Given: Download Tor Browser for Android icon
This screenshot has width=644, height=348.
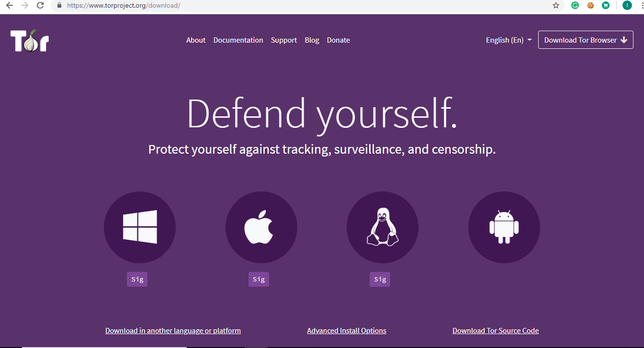Looking at the screenshot, I should click(x=504, y=227).
